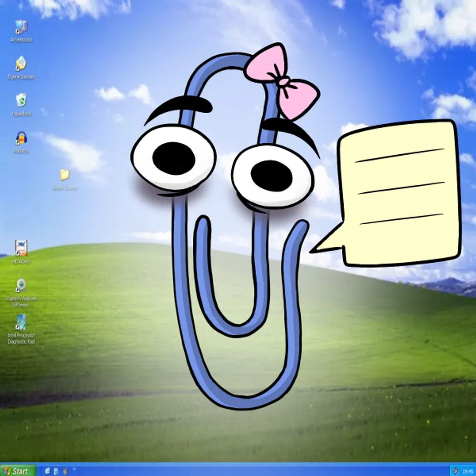The width and height of the screenshot is (476, 476).
Task: Click the empty middle area of the taskbar
Action: [262, 471]
